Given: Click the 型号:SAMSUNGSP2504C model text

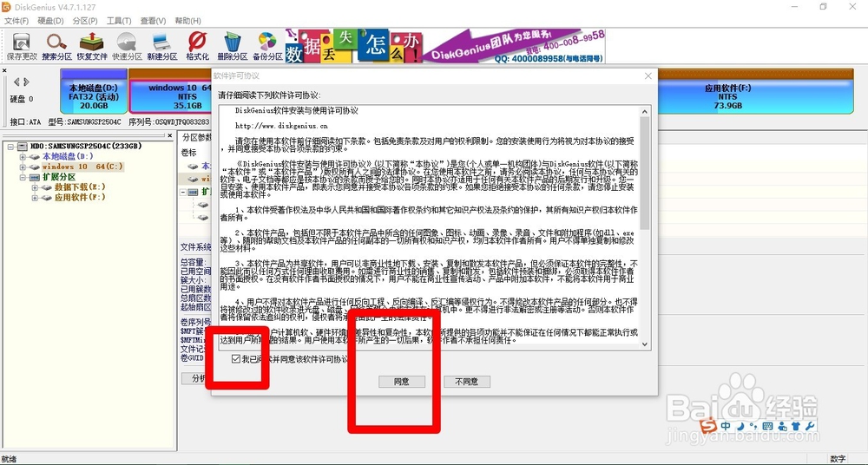Looking at the screenshot, I should pos(85,121).
